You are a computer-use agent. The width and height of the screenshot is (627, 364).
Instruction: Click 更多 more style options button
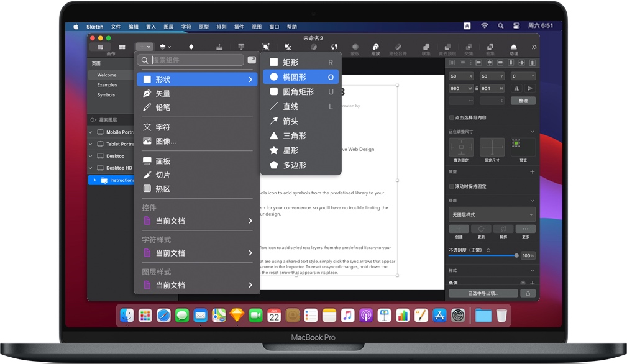pos(526,229)
